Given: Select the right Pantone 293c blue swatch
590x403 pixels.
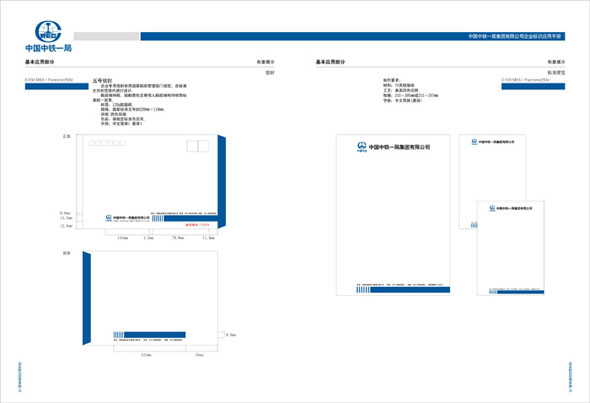Looking at the screenshot, I should [x=533, y=87].
